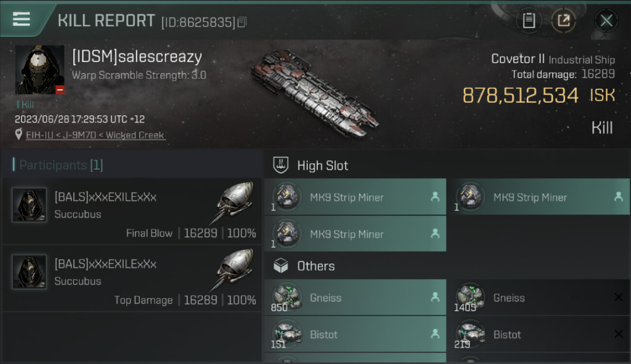Copy the kill report ID
The width and height of the screenshot is (631, 364).
242,22
